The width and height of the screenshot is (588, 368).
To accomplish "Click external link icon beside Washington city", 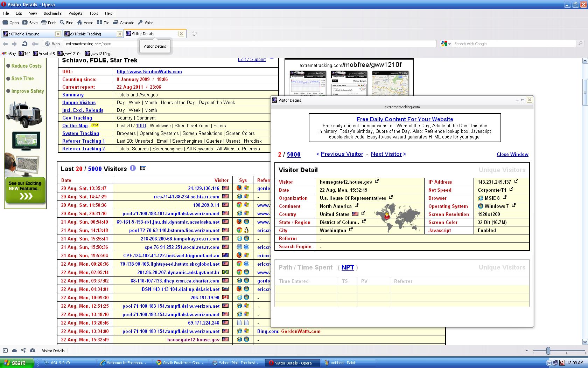I will click(x=351, y=230).
